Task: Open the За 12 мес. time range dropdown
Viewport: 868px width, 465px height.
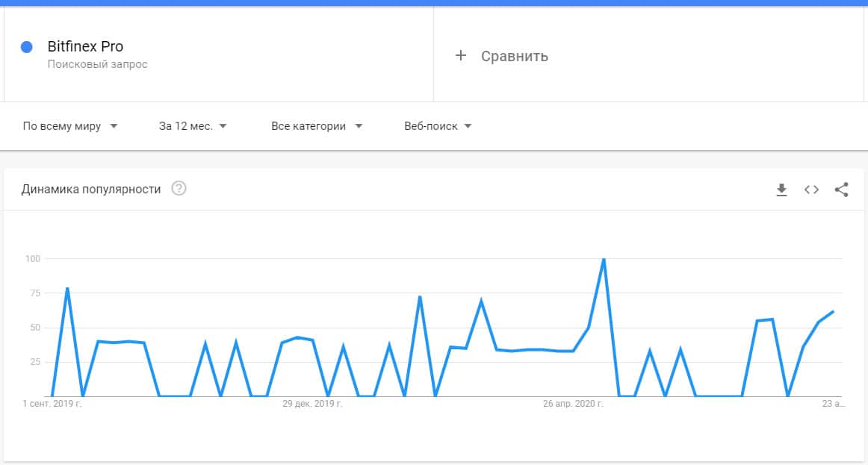Action: [193, 126]
